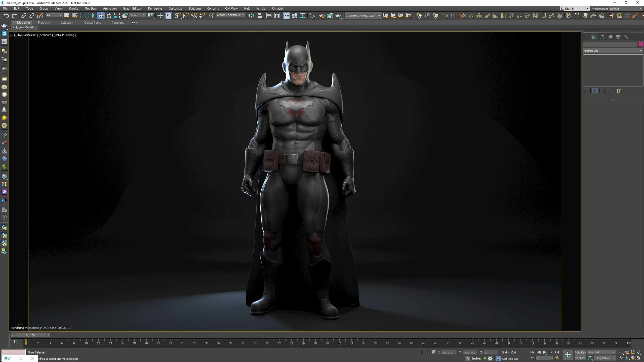The image size is (644, 362).
Task: Open the Utilities wrench panel
Action: [x=626, y=37]
